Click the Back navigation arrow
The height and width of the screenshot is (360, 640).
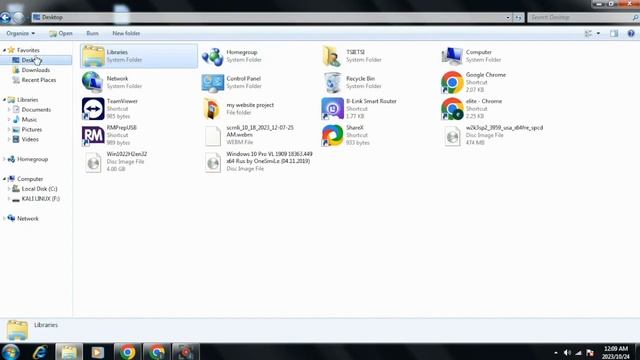[x=5, y=17]
